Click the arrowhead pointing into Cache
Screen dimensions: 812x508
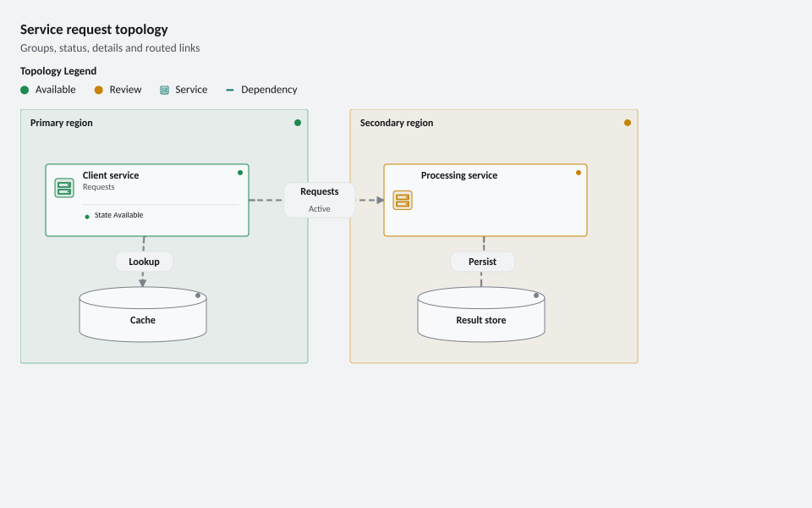click(142, 283)
